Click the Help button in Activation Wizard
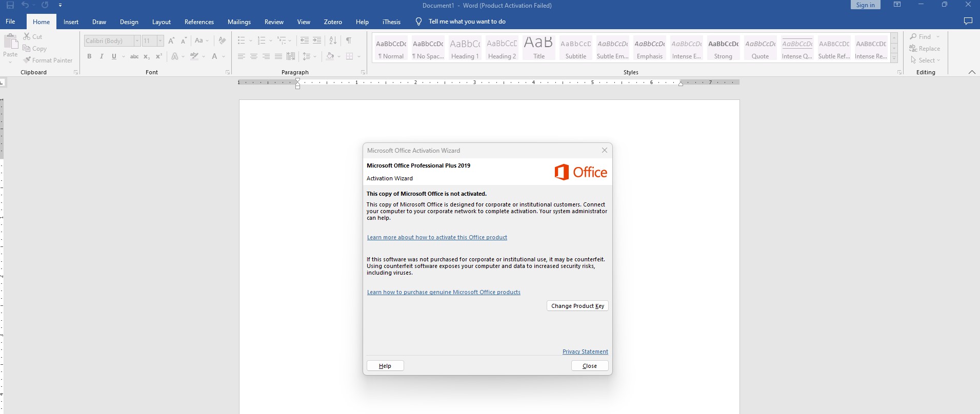 (385, 366)
